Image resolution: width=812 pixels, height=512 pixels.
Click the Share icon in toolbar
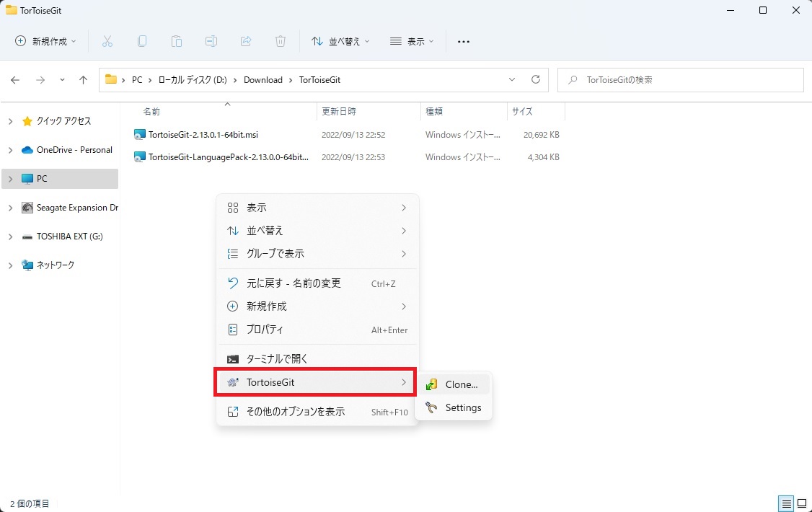coord(246,41)
